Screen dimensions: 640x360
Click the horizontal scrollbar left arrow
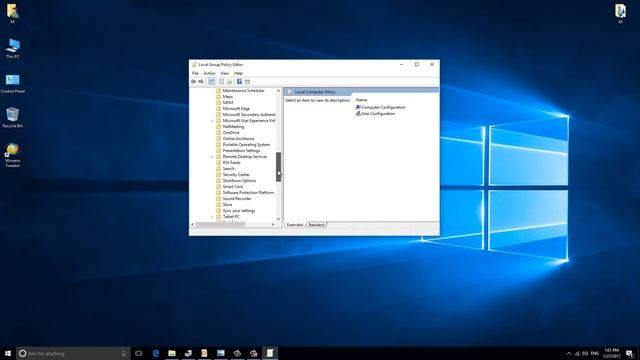tap(193, 224)
